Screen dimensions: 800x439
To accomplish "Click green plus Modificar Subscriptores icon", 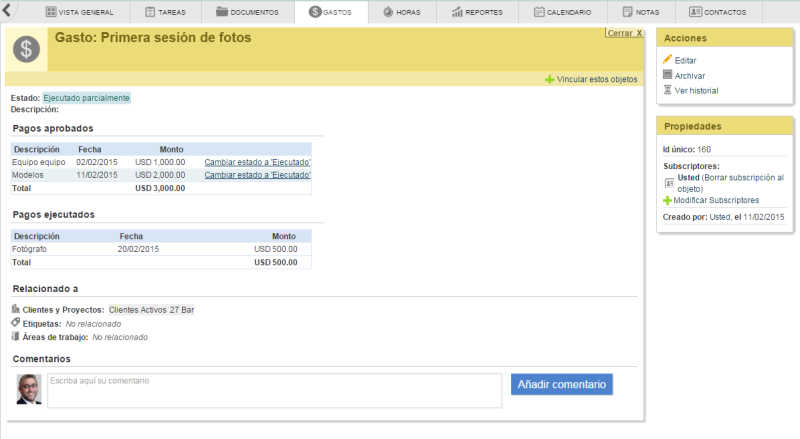I will coord(668,200).
